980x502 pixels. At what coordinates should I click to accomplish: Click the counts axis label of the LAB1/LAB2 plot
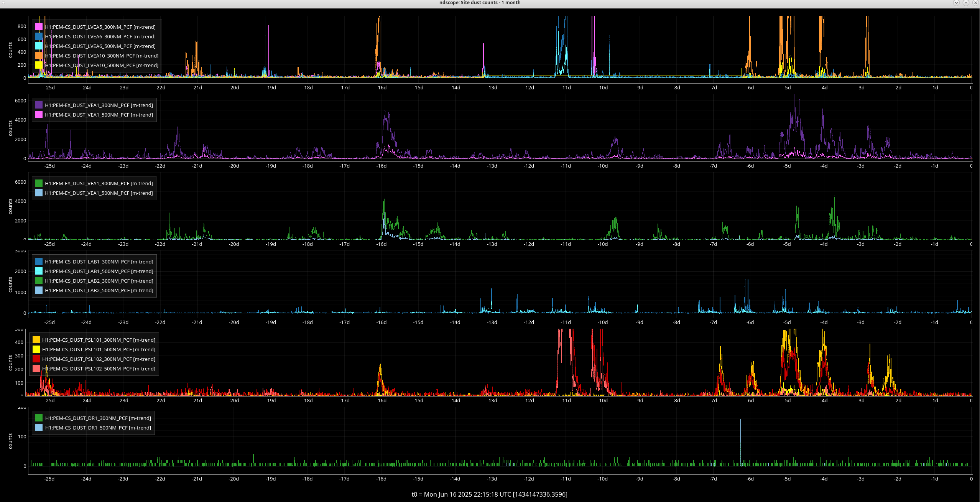(10, 285)
